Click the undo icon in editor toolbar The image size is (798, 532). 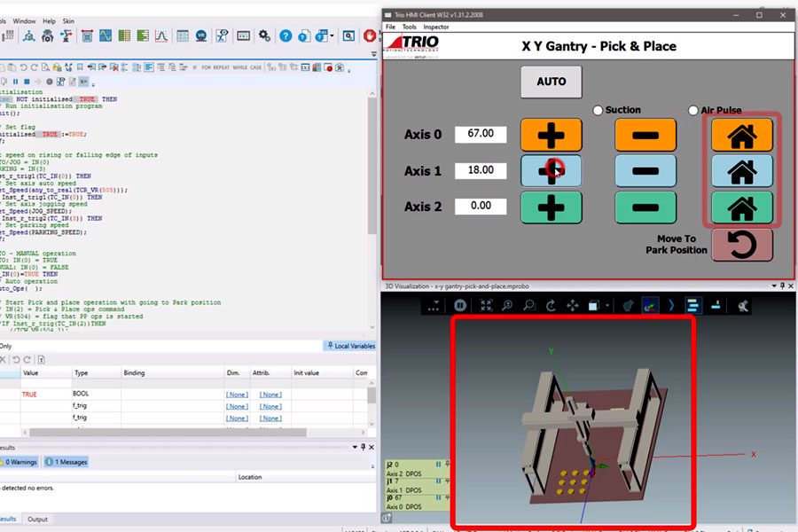23,67
